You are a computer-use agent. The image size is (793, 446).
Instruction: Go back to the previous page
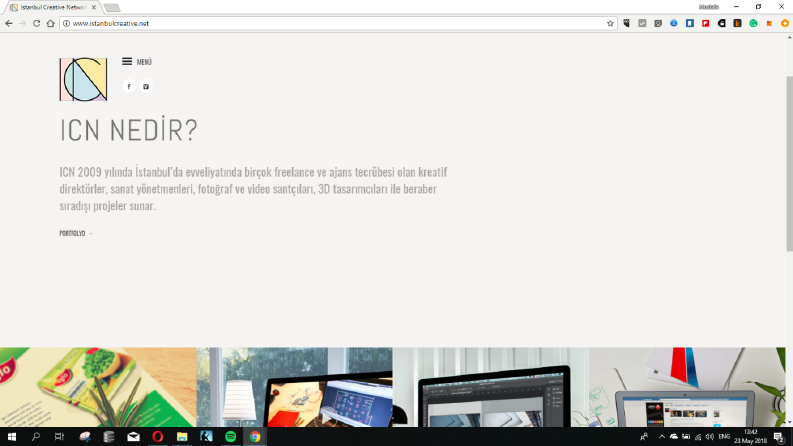click(9, 23)
